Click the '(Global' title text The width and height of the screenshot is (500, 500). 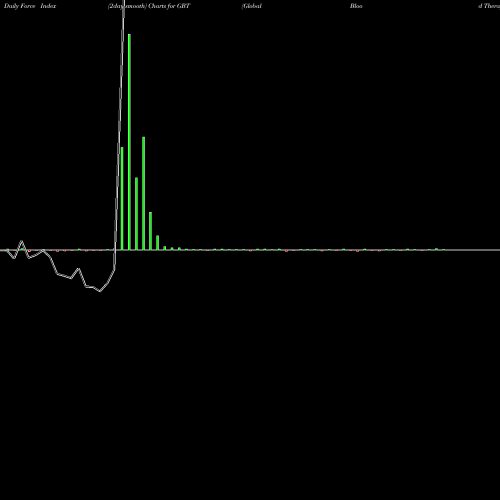point(252,6)
